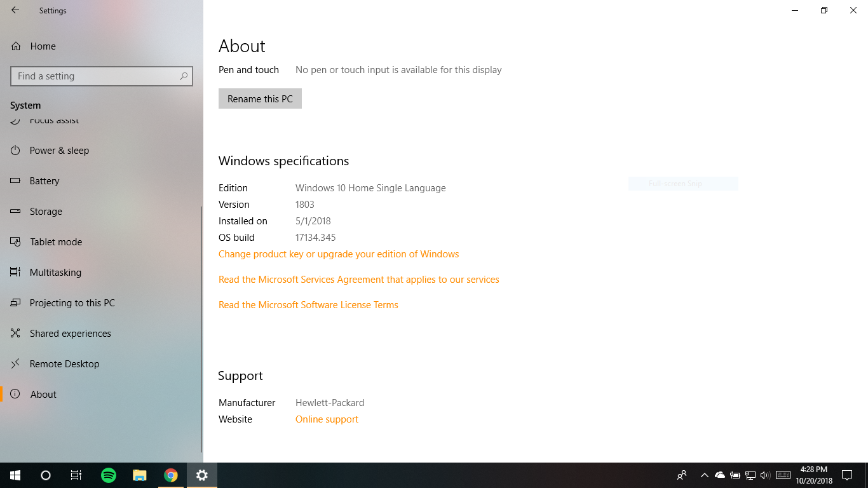Click the Hewlett-Packard manufacturer text
The image size is (868, 488).
point(330,403)
